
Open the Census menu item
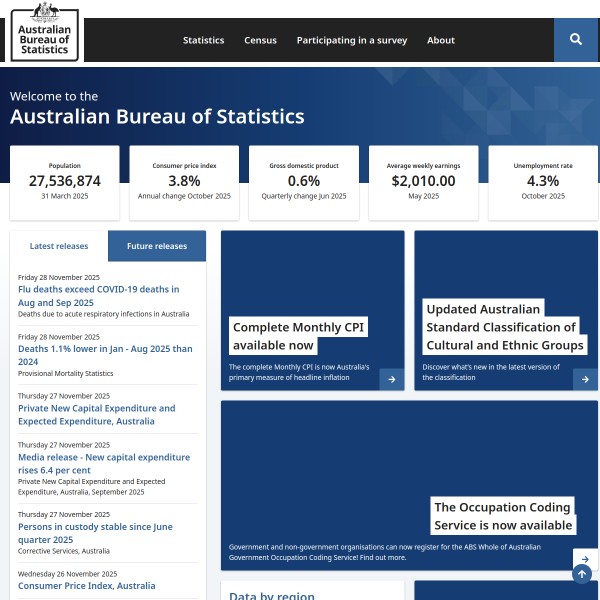[260, 41]
